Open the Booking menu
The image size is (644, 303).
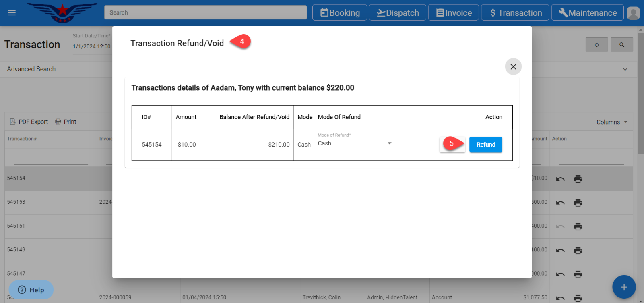pos(340,13)
